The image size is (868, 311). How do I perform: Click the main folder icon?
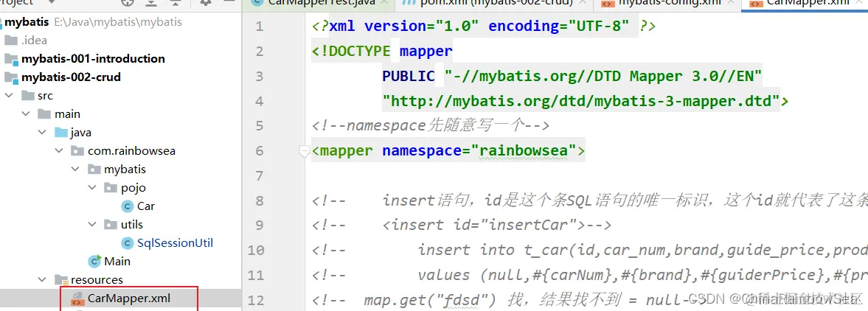click(45, 114)
